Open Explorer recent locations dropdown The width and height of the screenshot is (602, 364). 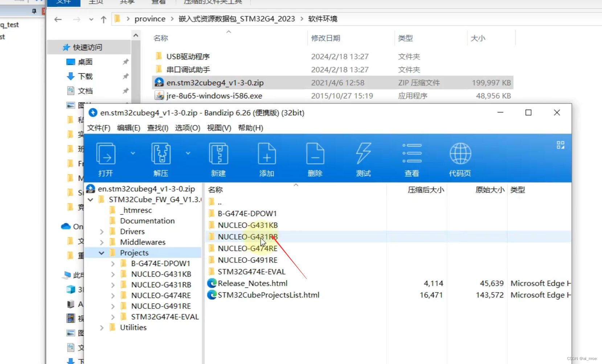tap(91, 19)
